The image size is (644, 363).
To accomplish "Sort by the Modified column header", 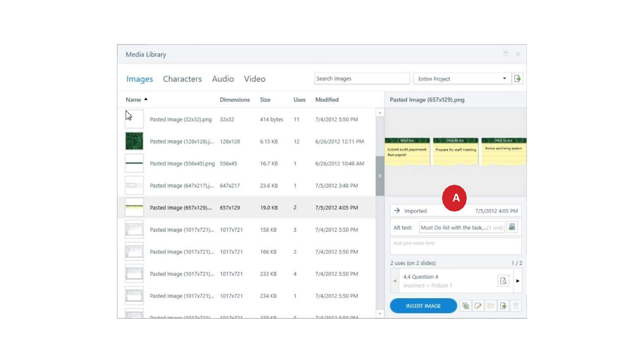I will tap(327, 100).
